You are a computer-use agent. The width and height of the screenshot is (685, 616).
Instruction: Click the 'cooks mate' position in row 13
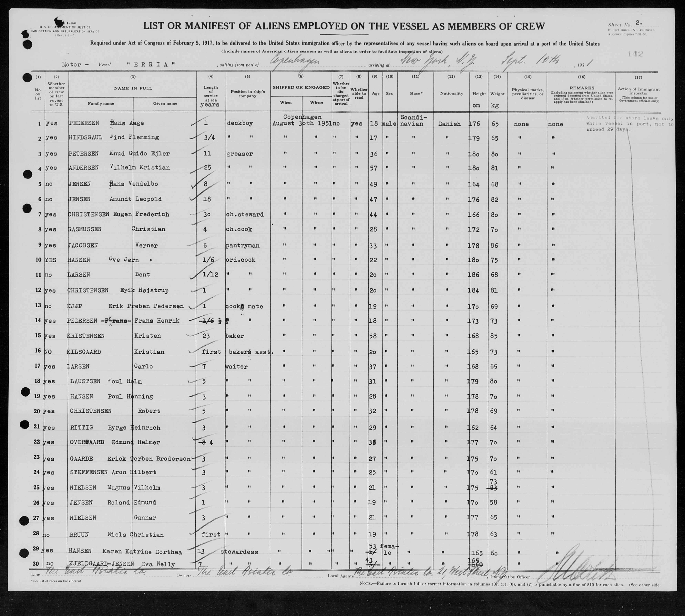point(244,307)
